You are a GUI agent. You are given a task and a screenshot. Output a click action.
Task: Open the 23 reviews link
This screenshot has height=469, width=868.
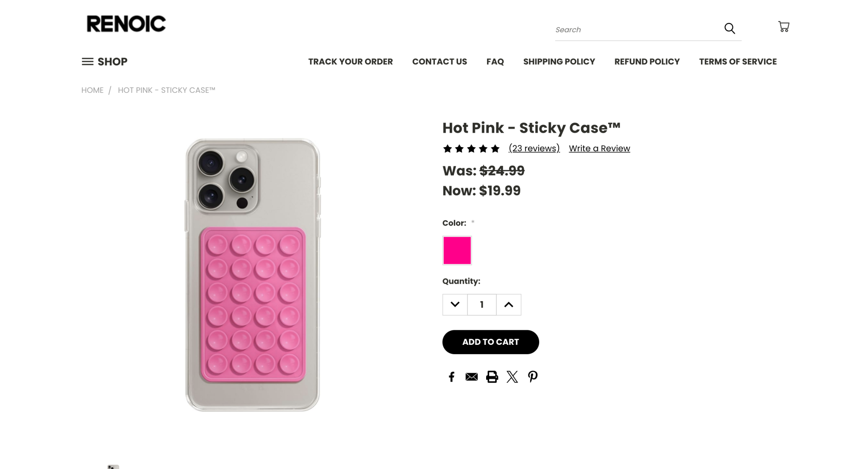coord(534,148)
